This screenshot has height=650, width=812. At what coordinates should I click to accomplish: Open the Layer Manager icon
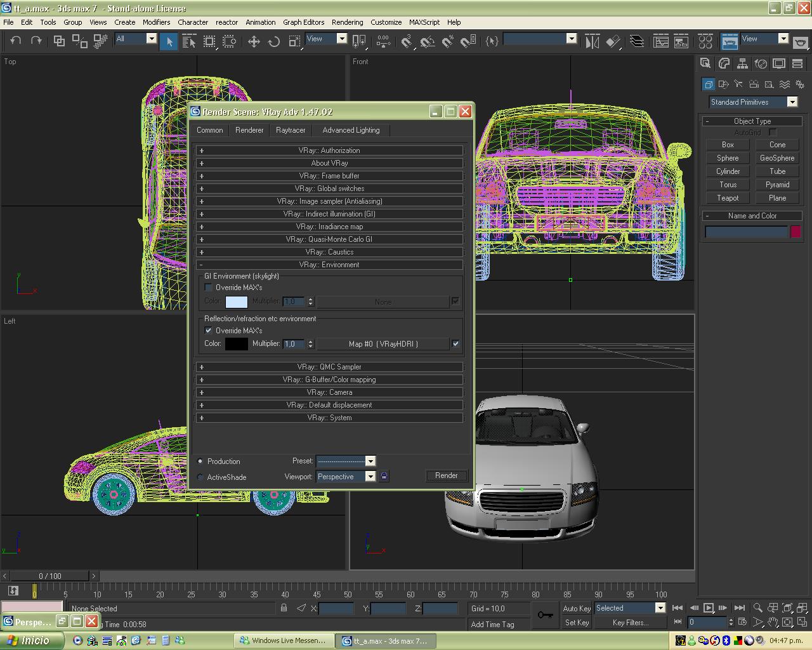click(x=637, y=42)
